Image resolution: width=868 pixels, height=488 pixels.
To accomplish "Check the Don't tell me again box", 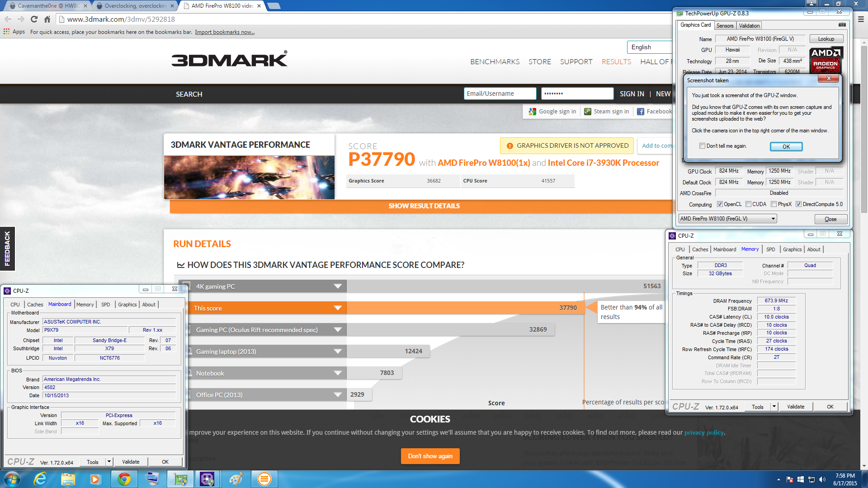I will click(x=702, y=146).
